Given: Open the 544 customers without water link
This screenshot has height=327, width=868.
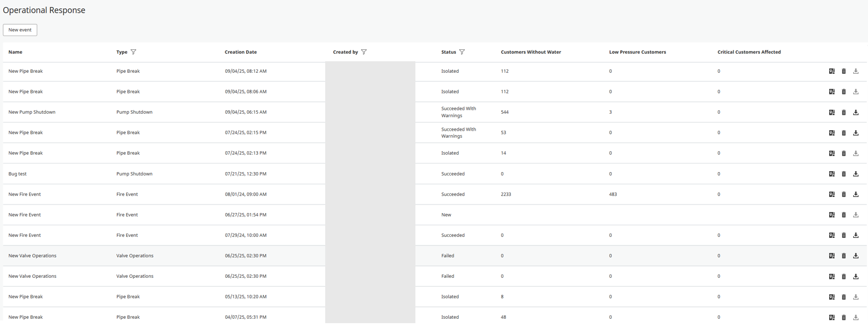Looking at the screenshot, I should 505,112.
